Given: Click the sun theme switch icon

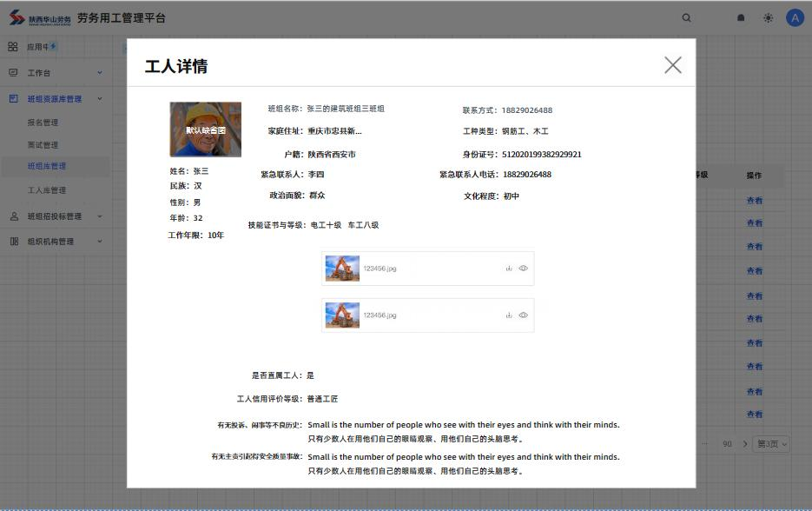Looking at the screenshot, I should (x=768, y=18).
